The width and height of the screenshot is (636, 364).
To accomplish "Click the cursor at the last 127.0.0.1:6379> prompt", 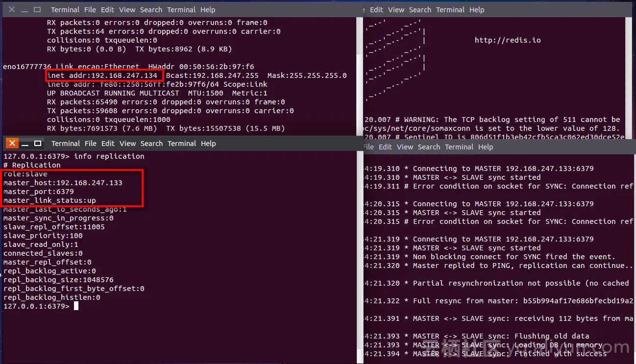I will click(76, 306).
